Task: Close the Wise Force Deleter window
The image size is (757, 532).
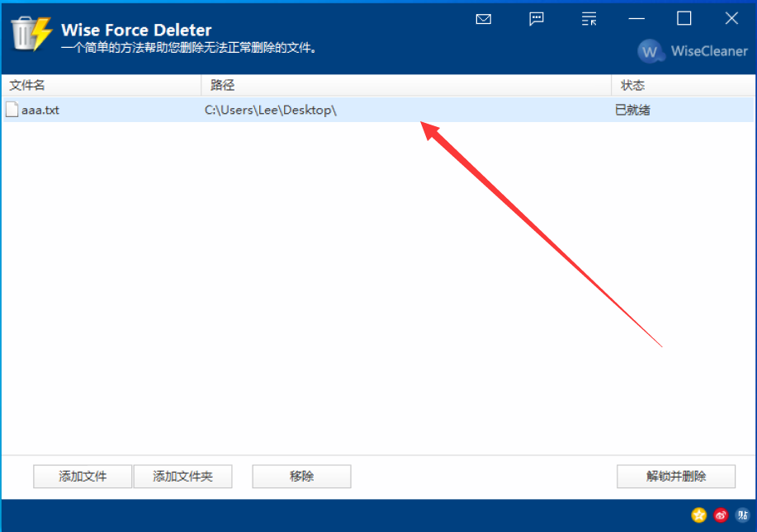Action: [x=731, y=19]
